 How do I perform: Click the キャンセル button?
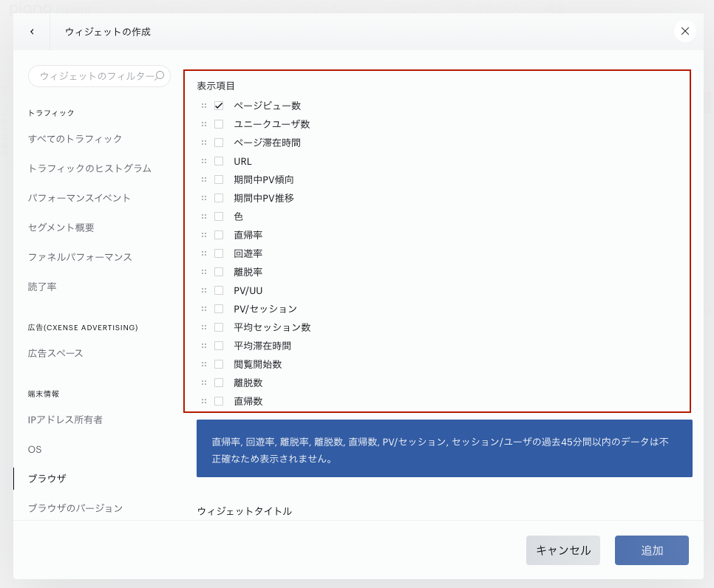click(x=563, y=550)
